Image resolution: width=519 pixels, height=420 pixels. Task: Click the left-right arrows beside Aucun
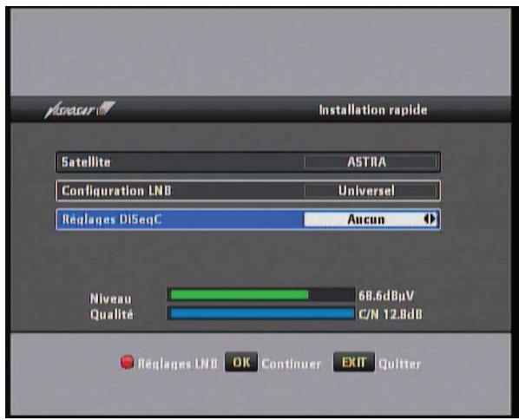pyautogui.click(x=430, y=219)
